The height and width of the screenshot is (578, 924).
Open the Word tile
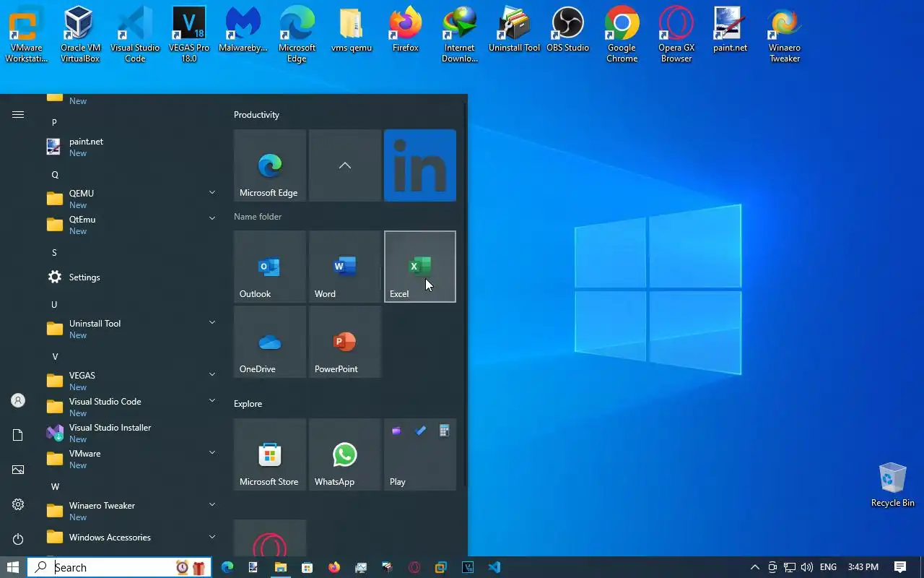(345, 267)
